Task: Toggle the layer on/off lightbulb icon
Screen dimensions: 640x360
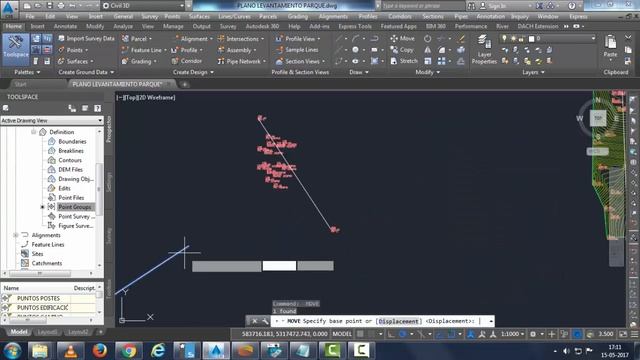Action: [x=504, y=38]
